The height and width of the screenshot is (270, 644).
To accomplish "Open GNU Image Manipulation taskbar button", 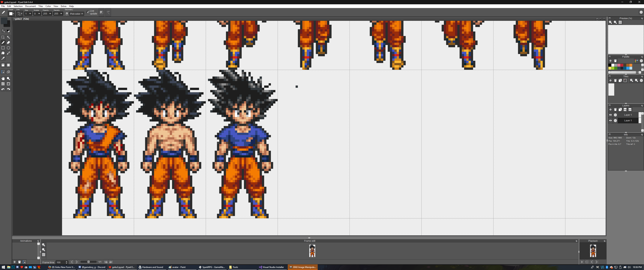I will point(303,267).
